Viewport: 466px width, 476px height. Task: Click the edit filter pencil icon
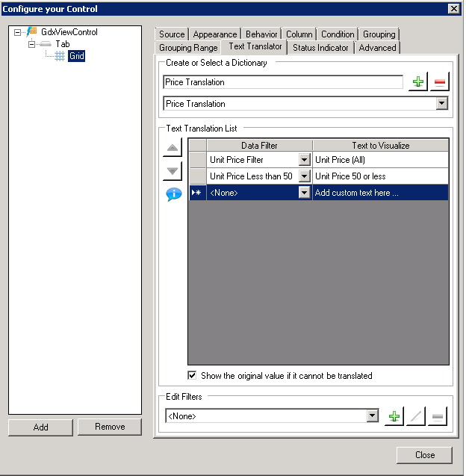415,416
